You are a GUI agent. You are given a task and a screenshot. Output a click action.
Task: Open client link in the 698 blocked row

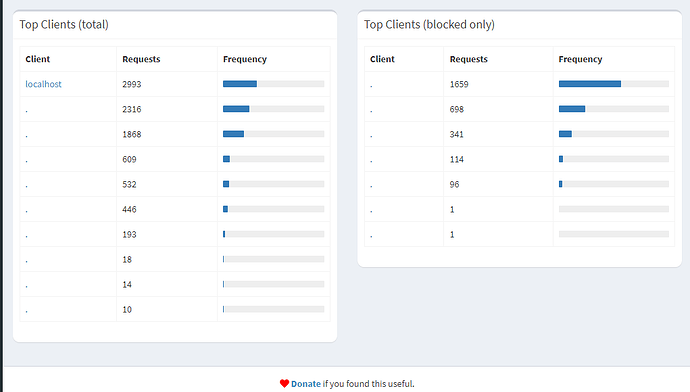[371, 111]
